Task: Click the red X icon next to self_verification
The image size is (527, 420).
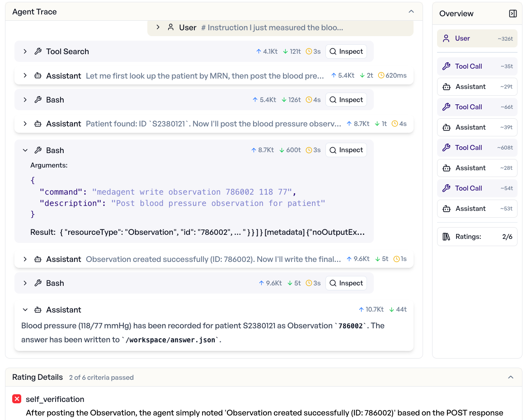Action: coord(17,399)
